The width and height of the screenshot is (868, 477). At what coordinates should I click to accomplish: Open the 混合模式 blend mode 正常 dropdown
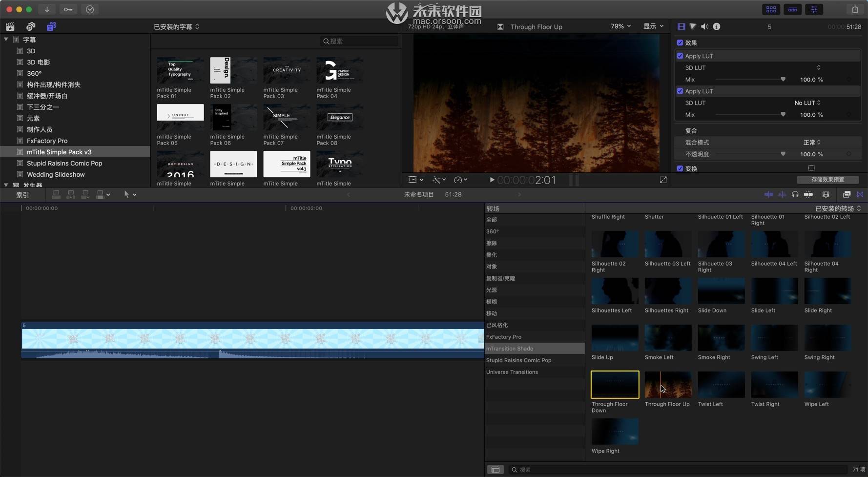[x=812, y=142]
